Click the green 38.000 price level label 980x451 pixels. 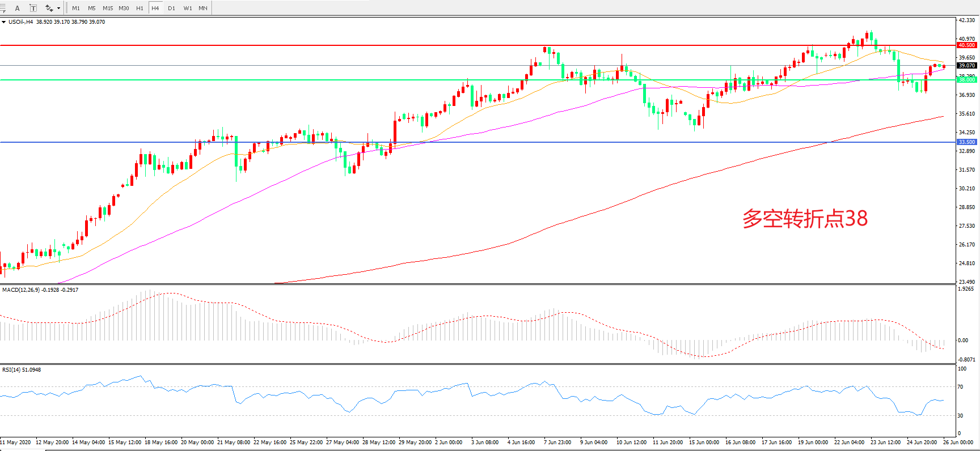(966, 80)
